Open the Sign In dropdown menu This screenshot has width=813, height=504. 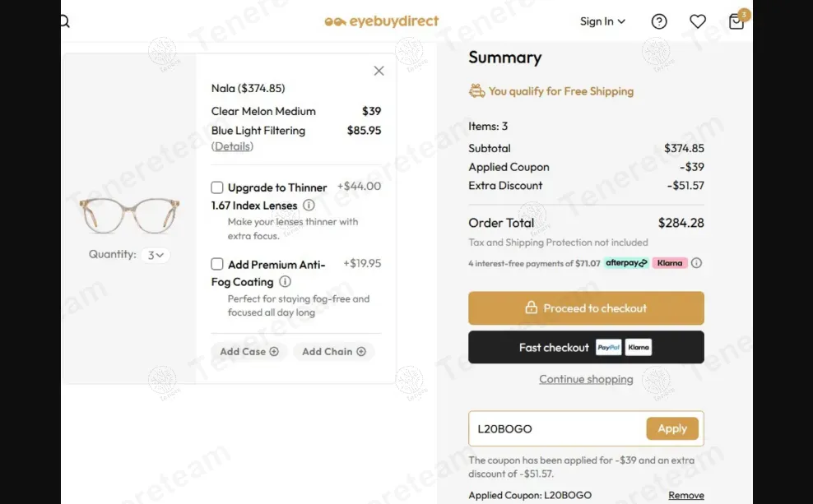point(602,21)
